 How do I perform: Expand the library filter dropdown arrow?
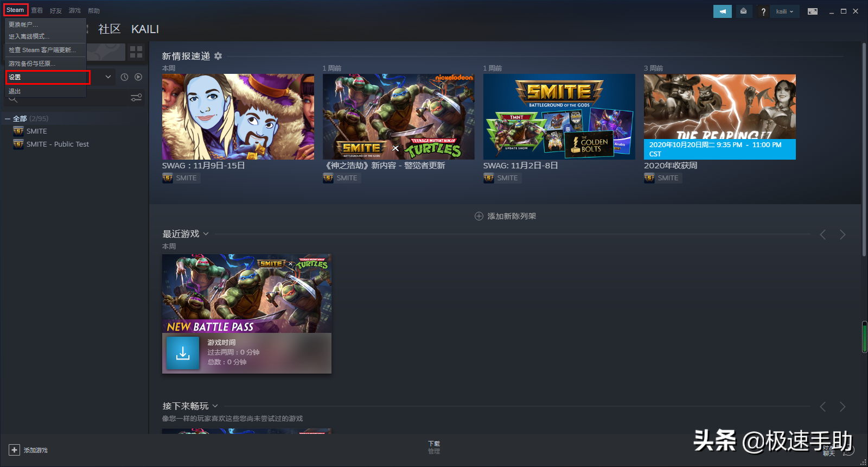point(108,77)
